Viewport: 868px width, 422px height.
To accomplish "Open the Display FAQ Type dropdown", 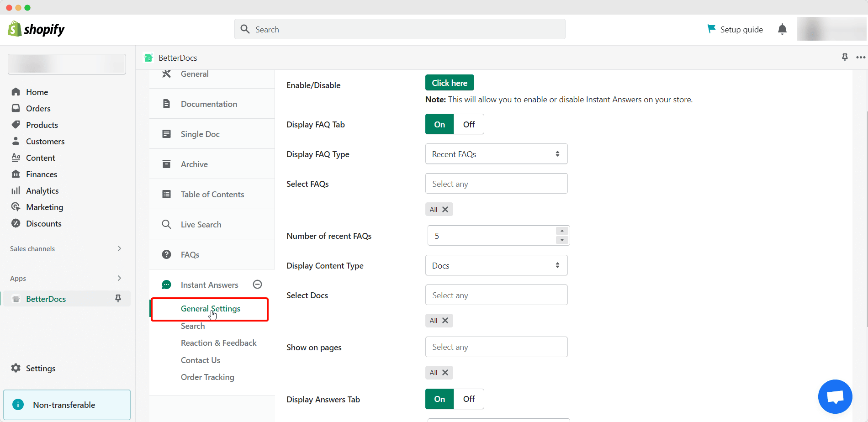I will click(497, 154).
